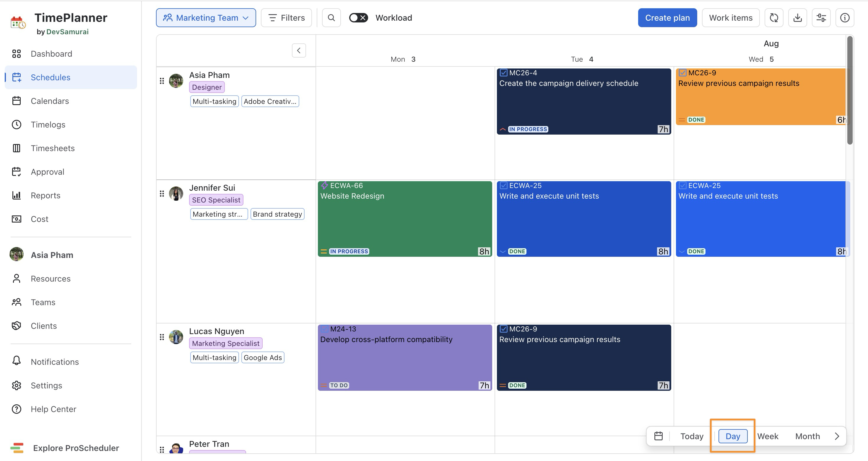Jump to Today in the schedule
The width and height of the screenshot is (868, 461).
point(692,436)
